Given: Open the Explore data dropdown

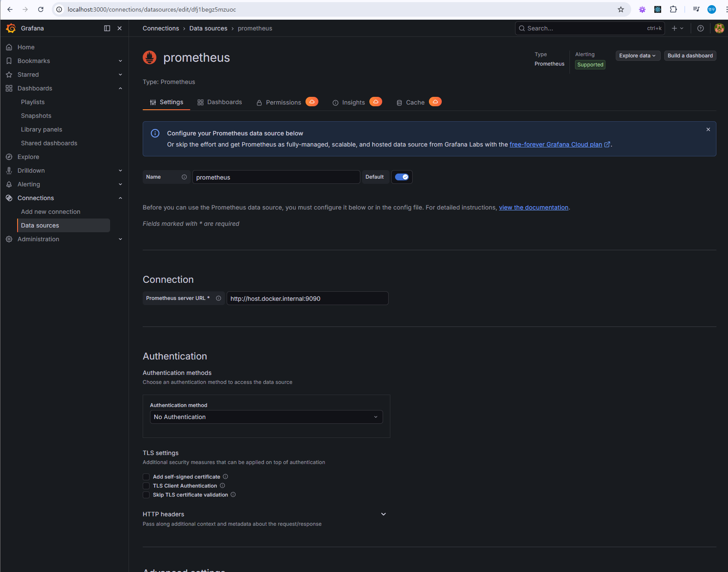Looking at the screenshot, I should tap(638, 56).
